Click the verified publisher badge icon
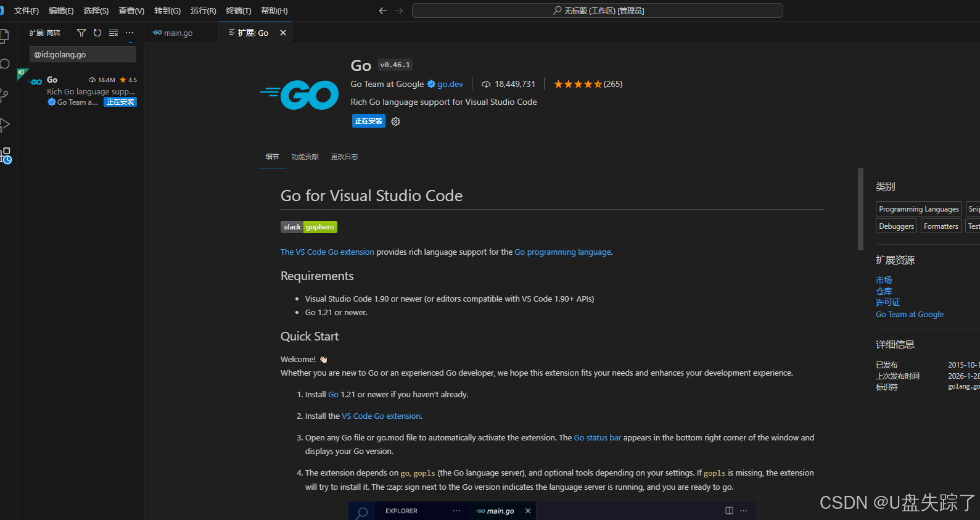 (432, 84)
